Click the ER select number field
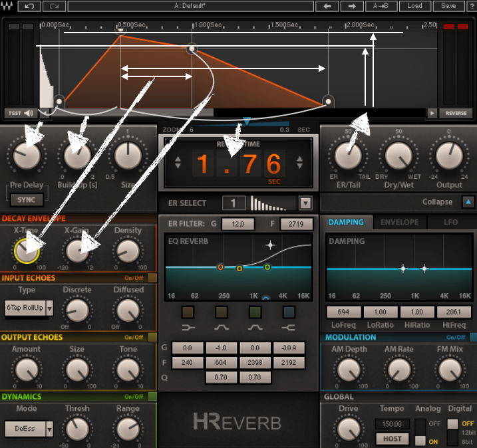Image resolution: width=477 pixels, height=448 pixels. [234, 203]
